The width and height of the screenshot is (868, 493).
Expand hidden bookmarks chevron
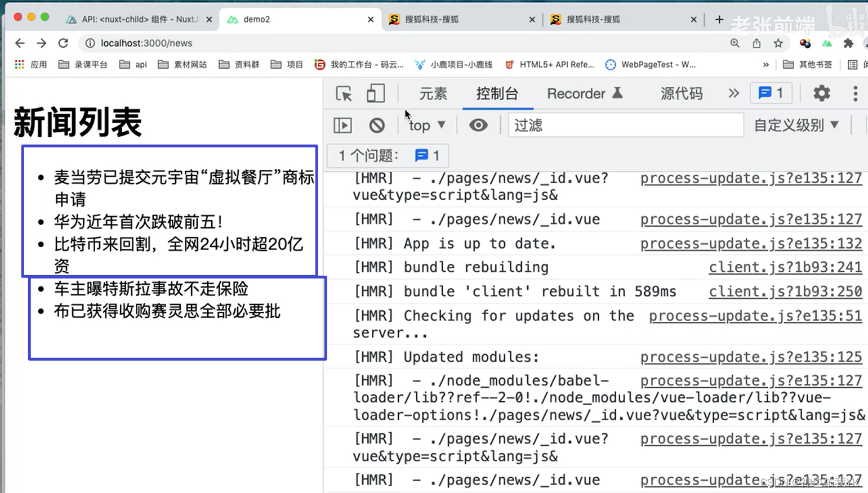(765, 65)
